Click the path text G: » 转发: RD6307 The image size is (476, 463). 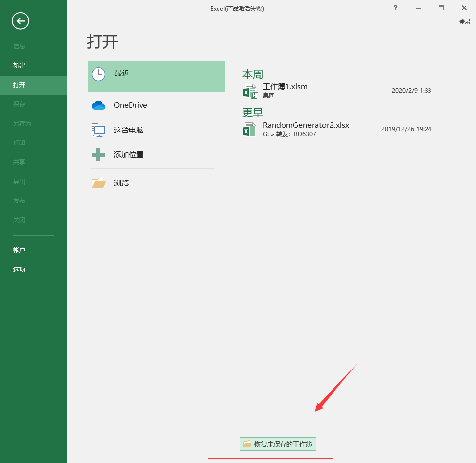[289, 134]
